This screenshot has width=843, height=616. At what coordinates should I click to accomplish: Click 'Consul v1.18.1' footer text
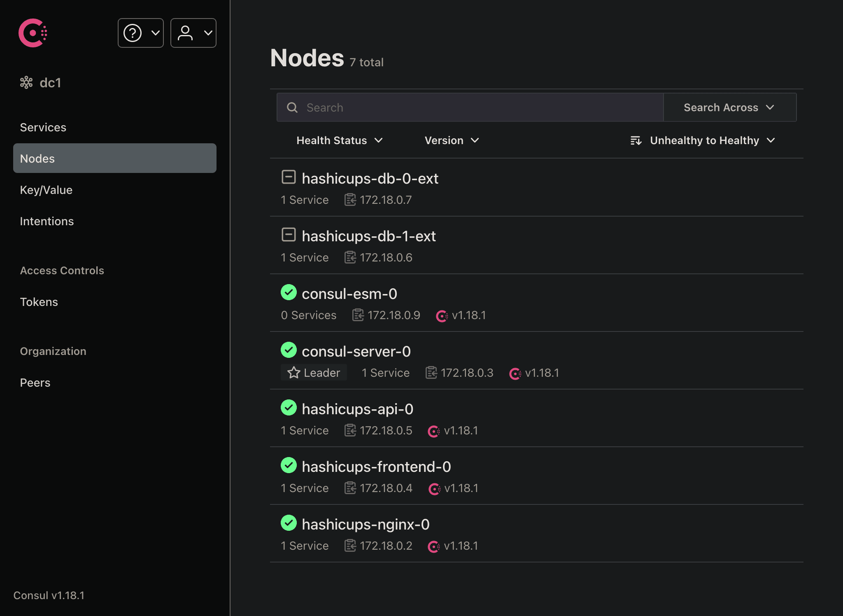point(49,595)
